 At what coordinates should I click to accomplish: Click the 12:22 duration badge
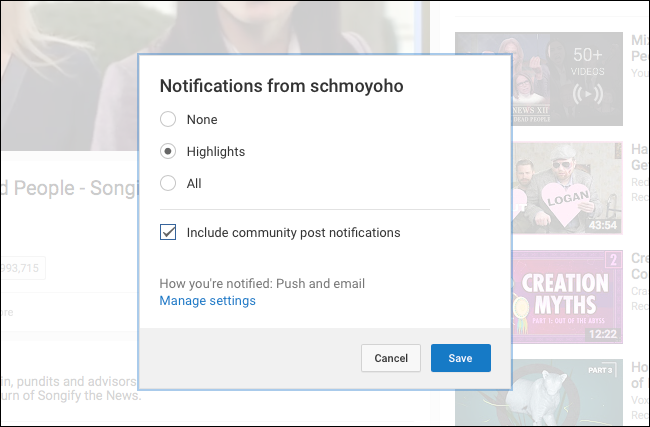pos(603,335)
